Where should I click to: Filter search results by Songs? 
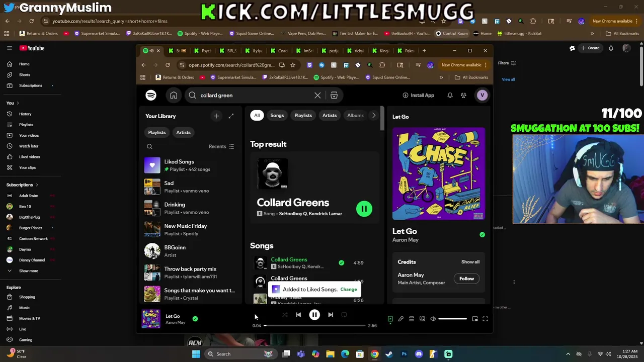click(x=277, y=115)
